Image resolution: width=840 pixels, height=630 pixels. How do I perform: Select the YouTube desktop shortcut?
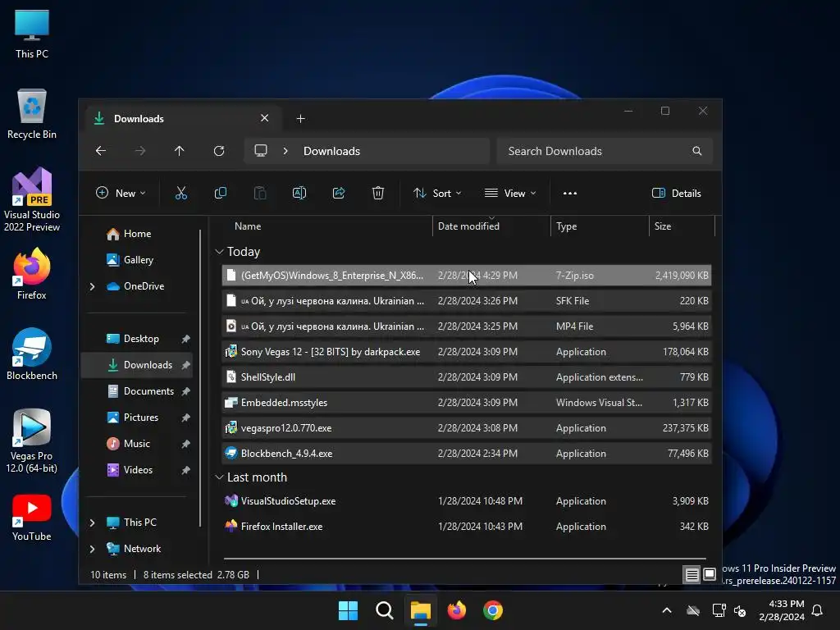tap(32, 518)
